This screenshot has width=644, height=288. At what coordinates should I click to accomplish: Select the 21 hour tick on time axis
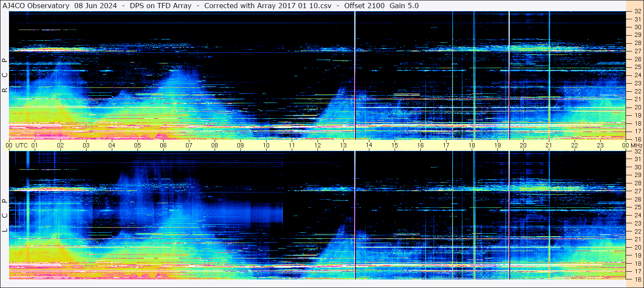(549, 145)
